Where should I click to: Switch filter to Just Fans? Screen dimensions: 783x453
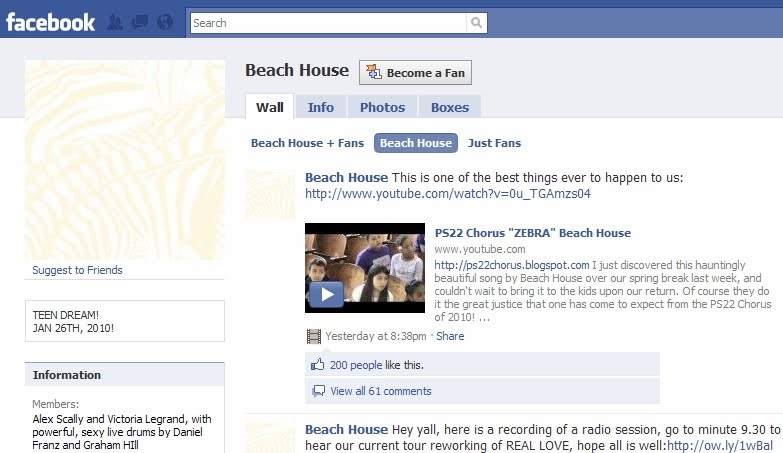point(494,143)
